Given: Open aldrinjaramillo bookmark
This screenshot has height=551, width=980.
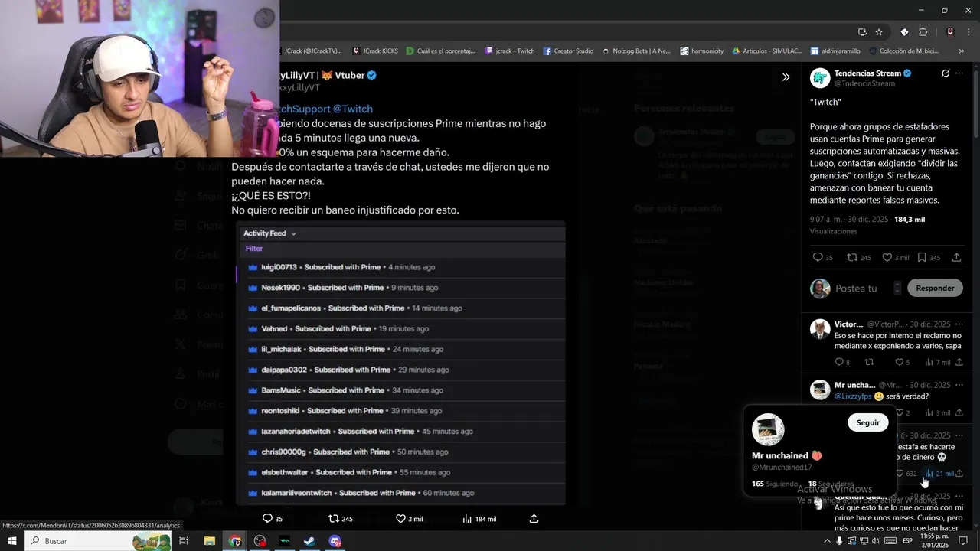Looking at the screenshot, I should click(x=836, y=51).
